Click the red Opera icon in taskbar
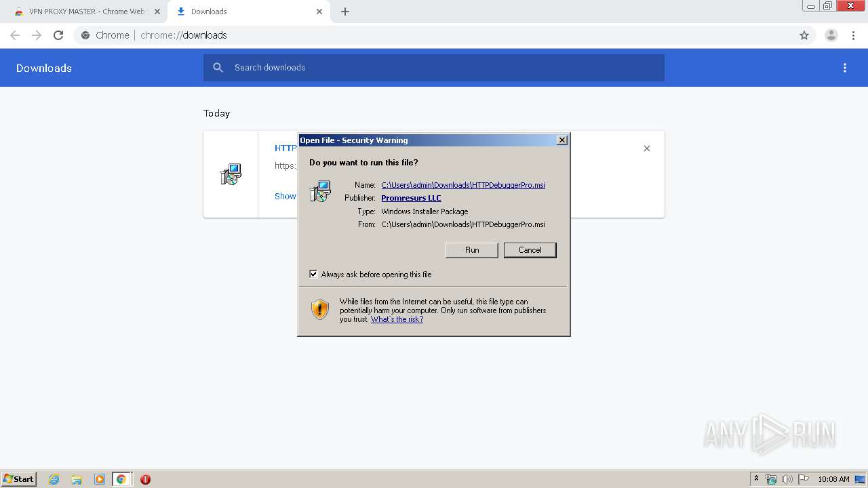The width and height of the screenshot is (868, 488). pos(145,479)
